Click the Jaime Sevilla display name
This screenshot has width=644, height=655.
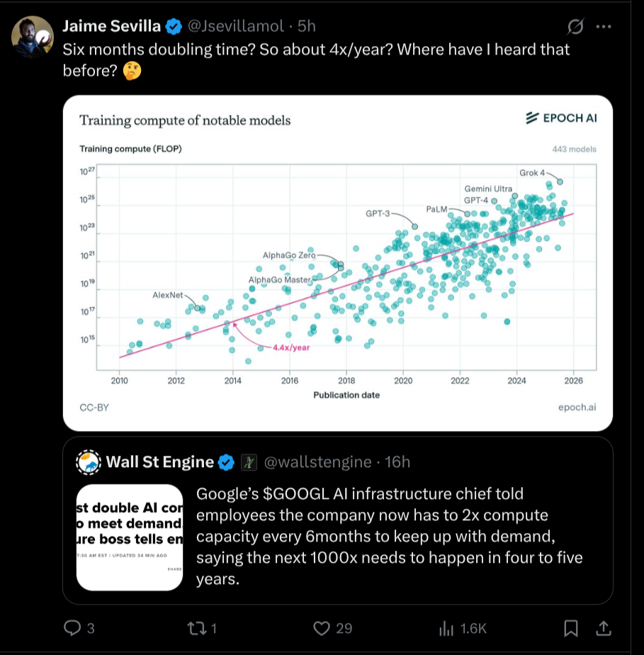pos(111,26)
